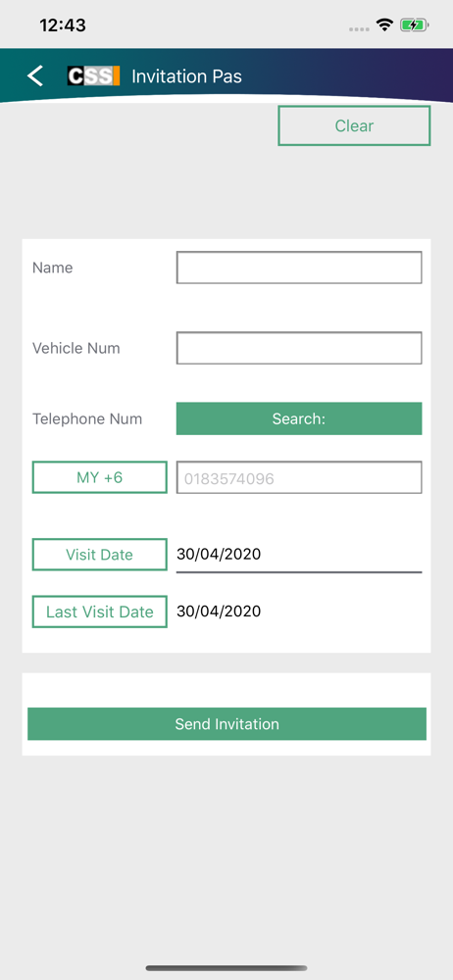Image resolution: width=453 pixels, height=980 pixels.
Task: Select the underlined 30/04/2020 visit date field
Action: click(x=299, y=555)
